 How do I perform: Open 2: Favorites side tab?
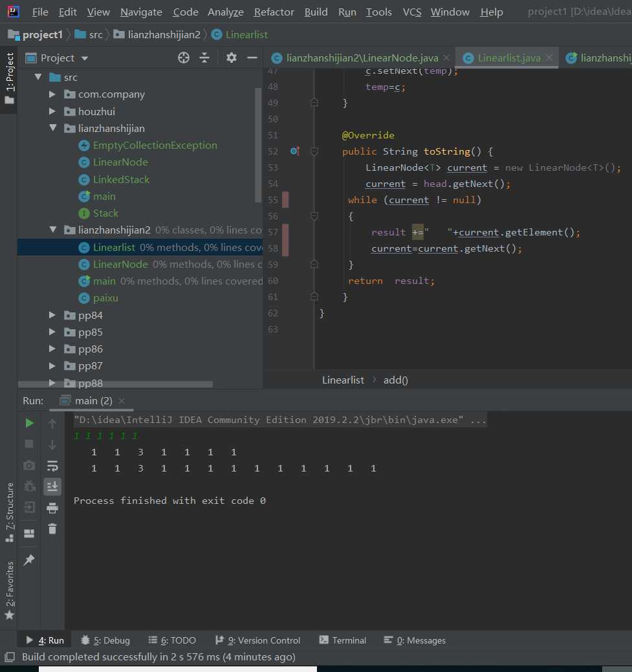pos(9,590)
